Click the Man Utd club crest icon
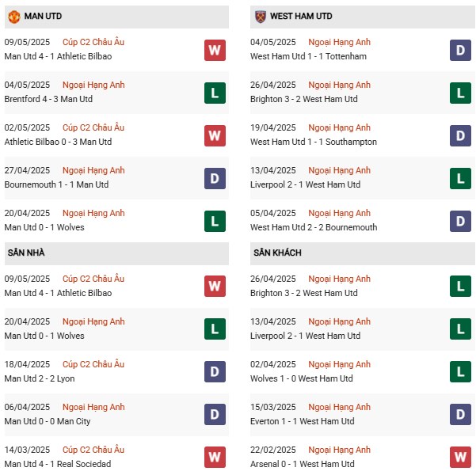The height and width of the screenshot is (475, 476). point(14,17)
